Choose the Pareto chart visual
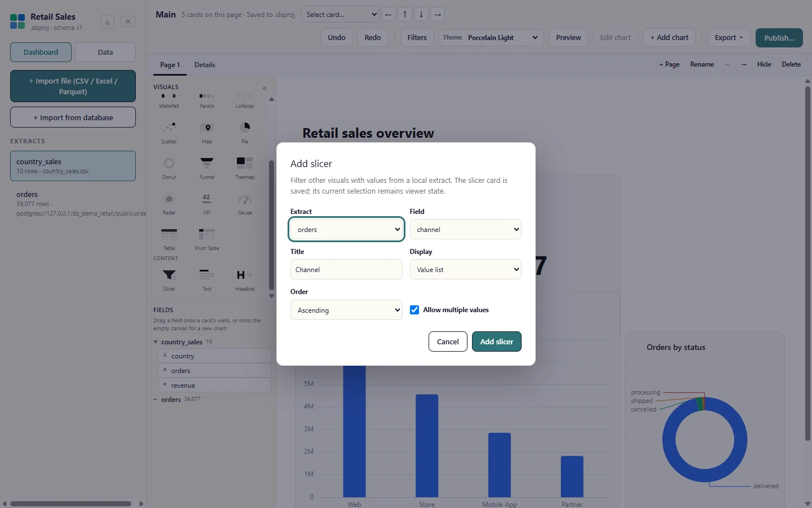This screenshot has height=508, width=812. (207, 100)
